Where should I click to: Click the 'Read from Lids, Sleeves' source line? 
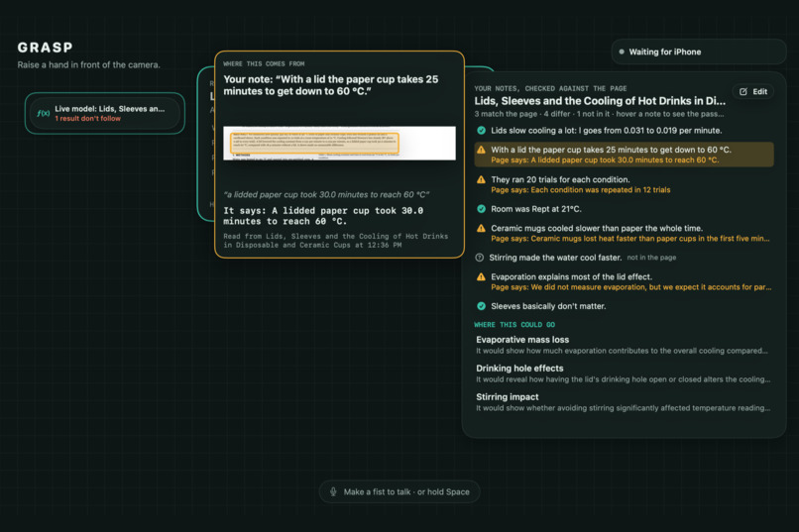tap(336, 241)
